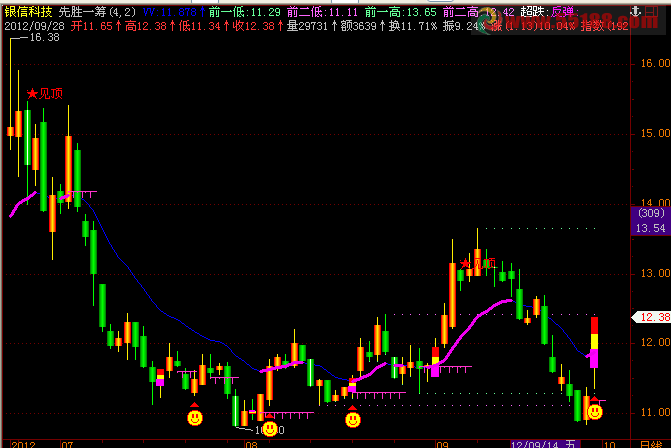Click the 换11.71% turnover rate
This screenshot has height=448, width=671.
point(413,26)
